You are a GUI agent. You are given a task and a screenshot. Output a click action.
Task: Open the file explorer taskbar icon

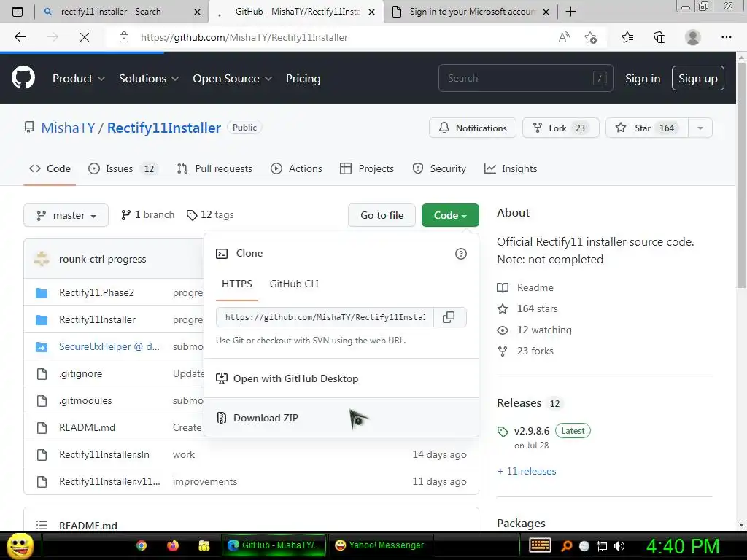204,545
